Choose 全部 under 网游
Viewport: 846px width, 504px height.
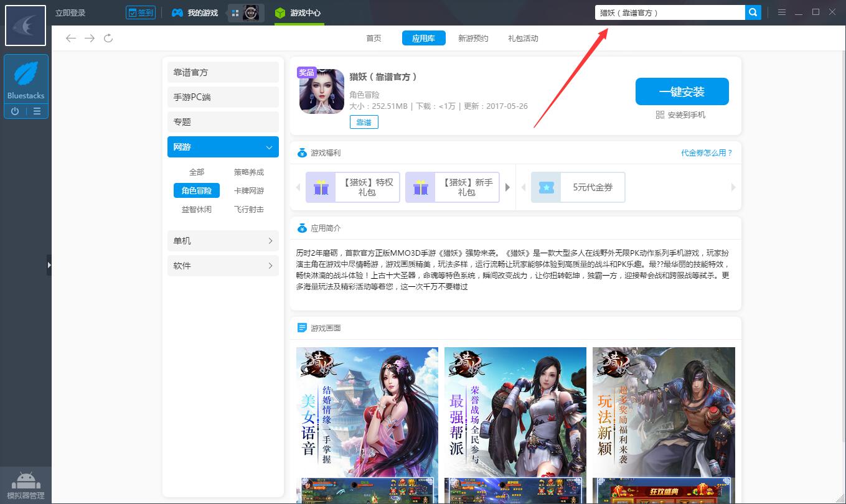[x=197, y=172]
